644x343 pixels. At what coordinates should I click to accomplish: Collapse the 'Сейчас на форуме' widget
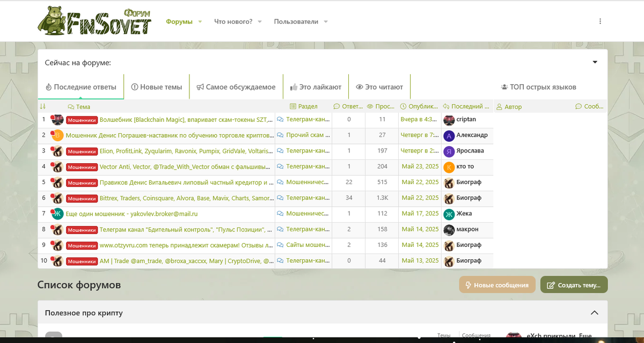(x=595, y=62)
